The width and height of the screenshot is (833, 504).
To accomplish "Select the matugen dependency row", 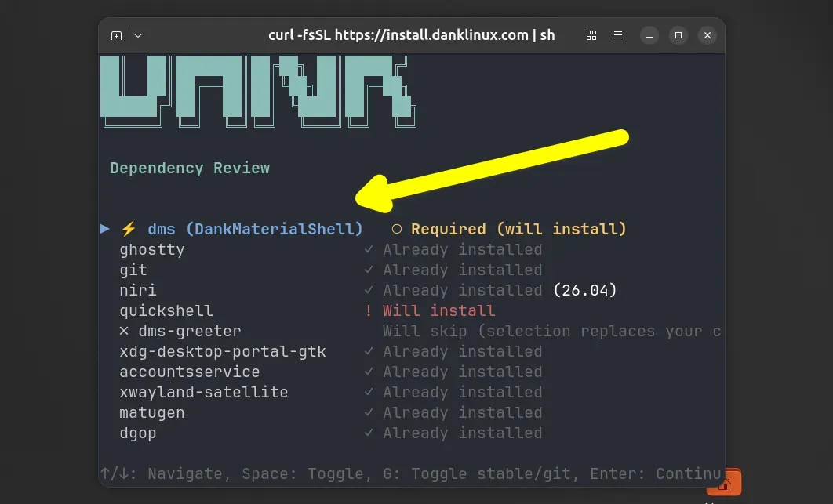I will [331, 412].
